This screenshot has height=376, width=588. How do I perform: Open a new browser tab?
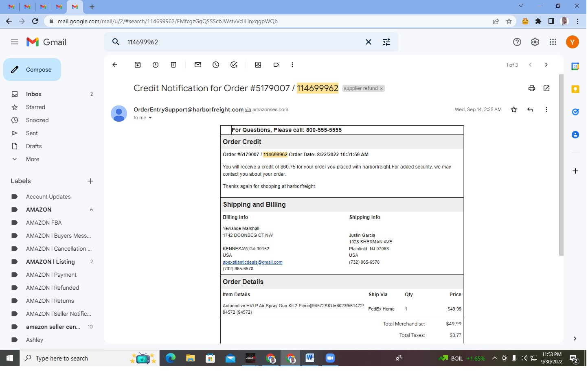click(92, 7)
